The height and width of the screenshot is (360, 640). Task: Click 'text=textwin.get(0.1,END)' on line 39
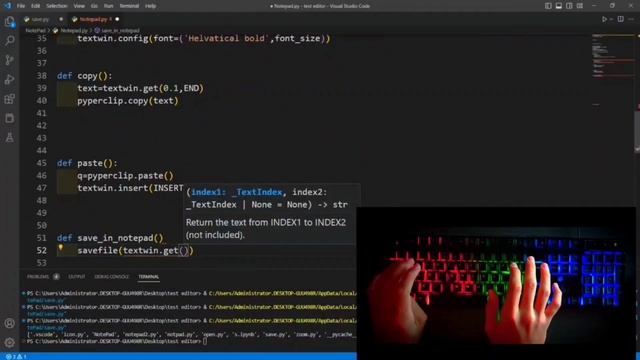tap(140, 88)
